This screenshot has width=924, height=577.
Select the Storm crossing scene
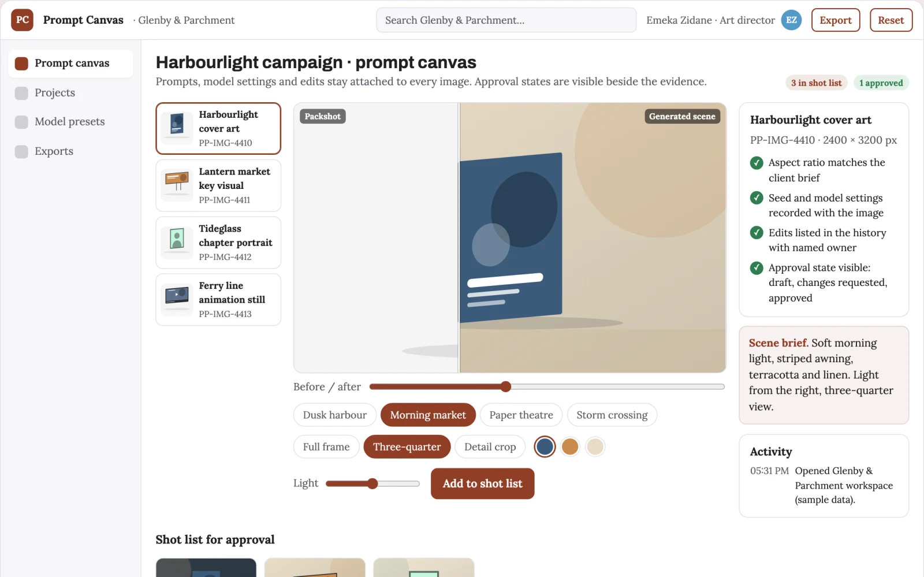click(x=612, y=415)
